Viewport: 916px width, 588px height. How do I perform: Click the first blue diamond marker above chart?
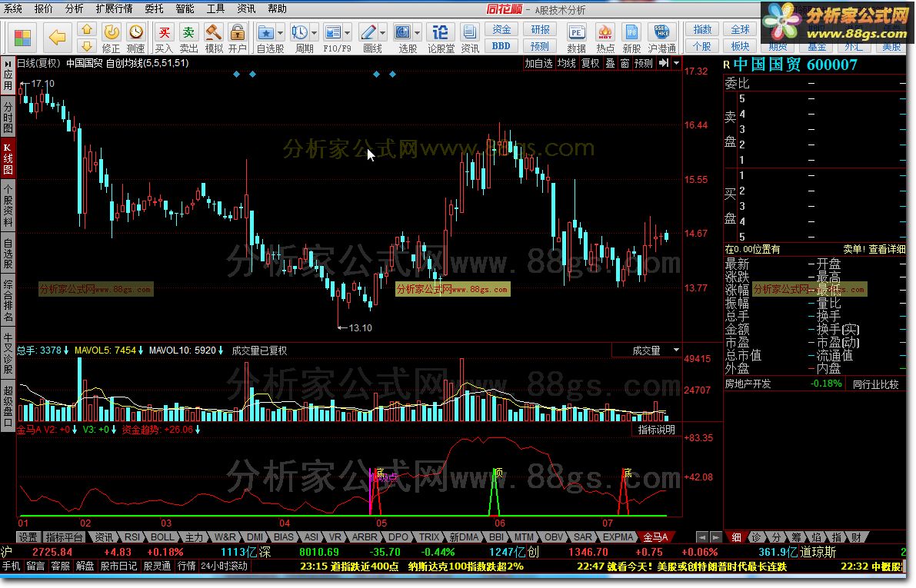coord(236,74)
